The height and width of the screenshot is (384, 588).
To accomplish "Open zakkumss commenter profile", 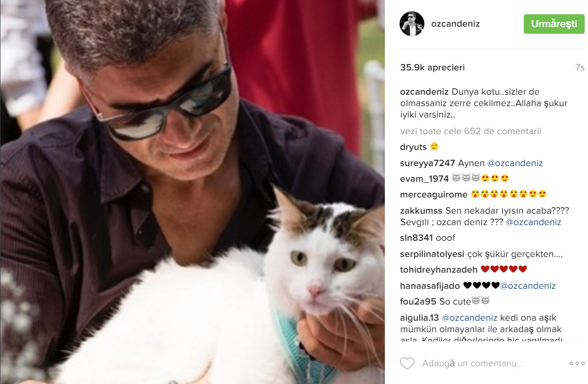I will 421,210.
